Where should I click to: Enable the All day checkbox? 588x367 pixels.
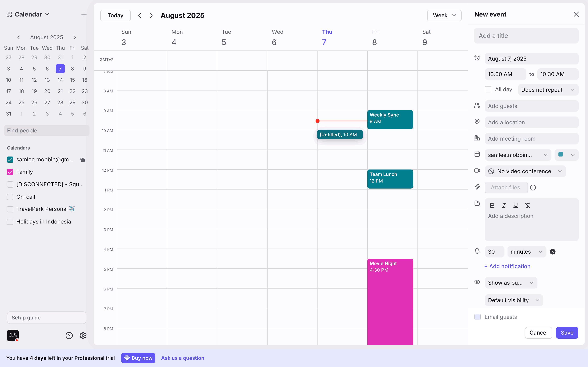click(x=488, y=90)
